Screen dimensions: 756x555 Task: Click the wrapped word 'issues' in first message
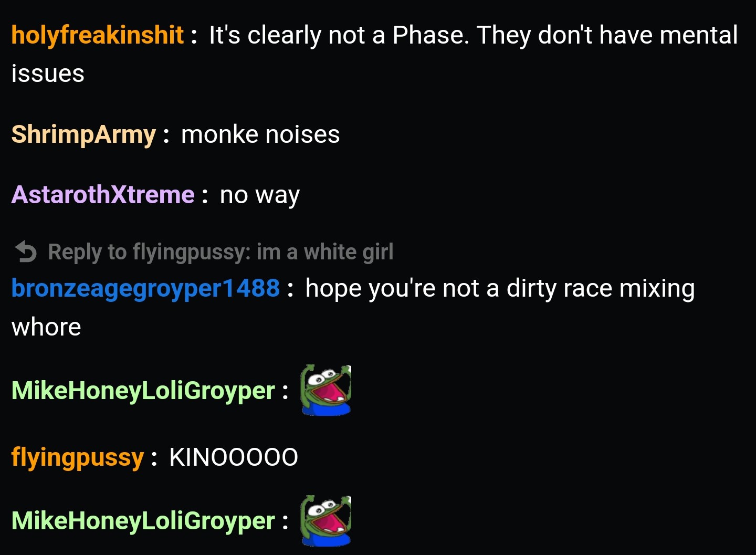pos(48,74)
